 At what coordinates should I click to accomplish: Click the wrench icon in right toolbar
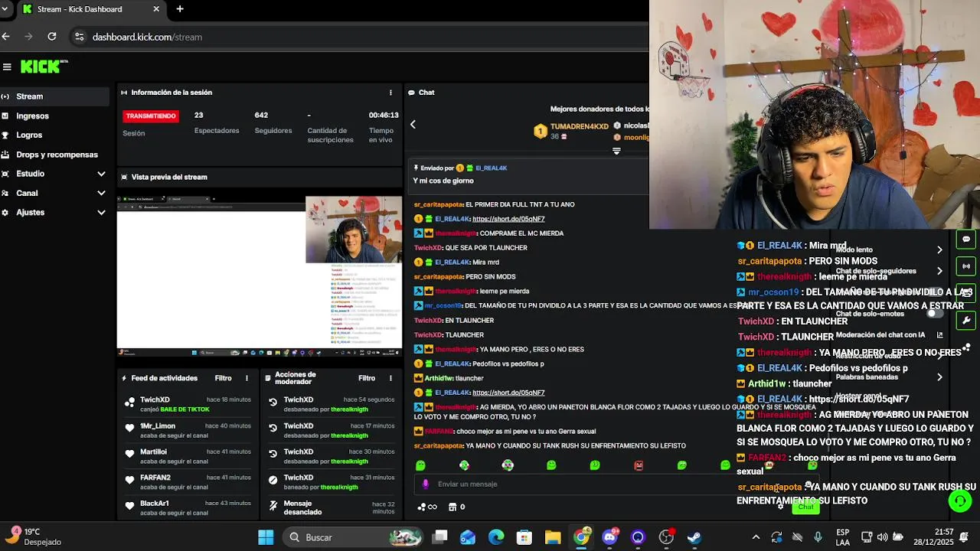pyautogui.click(x=966, y=321)
